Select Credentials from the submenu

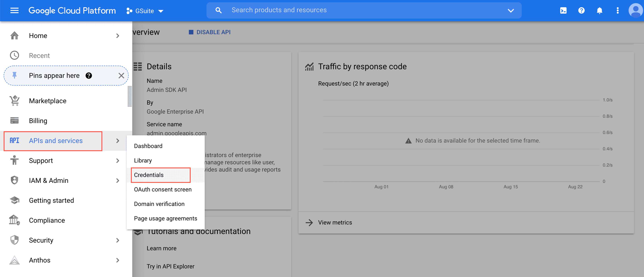(x=149, y=175)
